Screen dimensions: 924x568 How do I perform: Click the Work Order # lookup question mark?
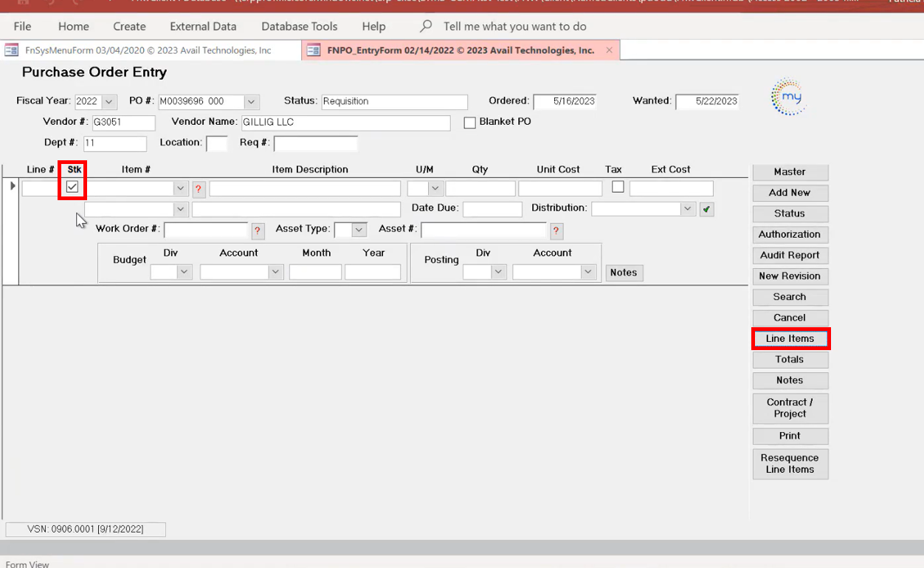[258, 230]
